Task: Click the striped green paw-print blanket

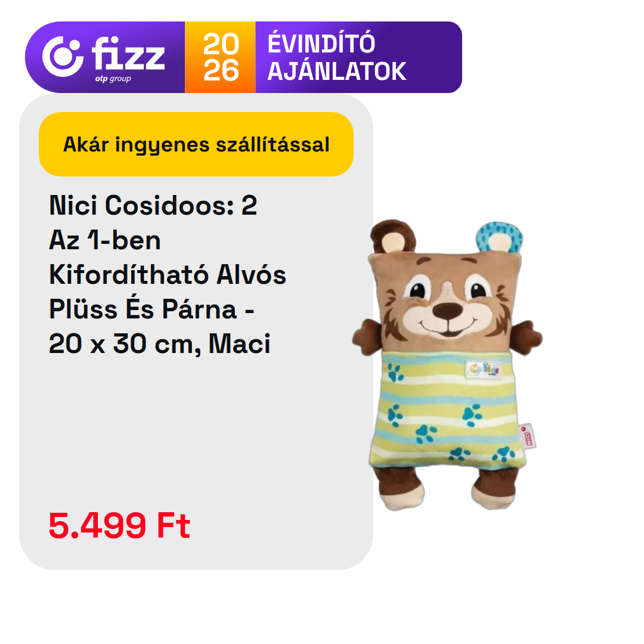Action: pyautogui.click(x=447, y=410)
